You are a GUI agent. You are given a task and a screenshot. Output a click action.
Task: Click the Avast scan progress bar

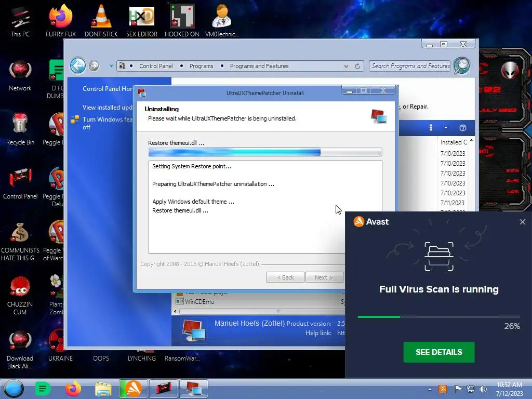[x=438, y=317]
